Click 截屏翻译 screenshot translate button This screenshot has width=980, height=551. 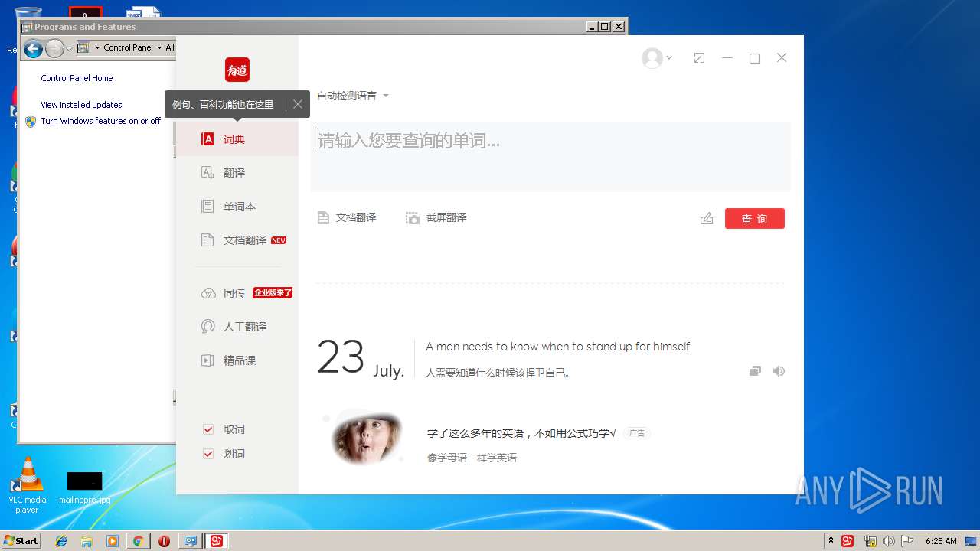436,218
